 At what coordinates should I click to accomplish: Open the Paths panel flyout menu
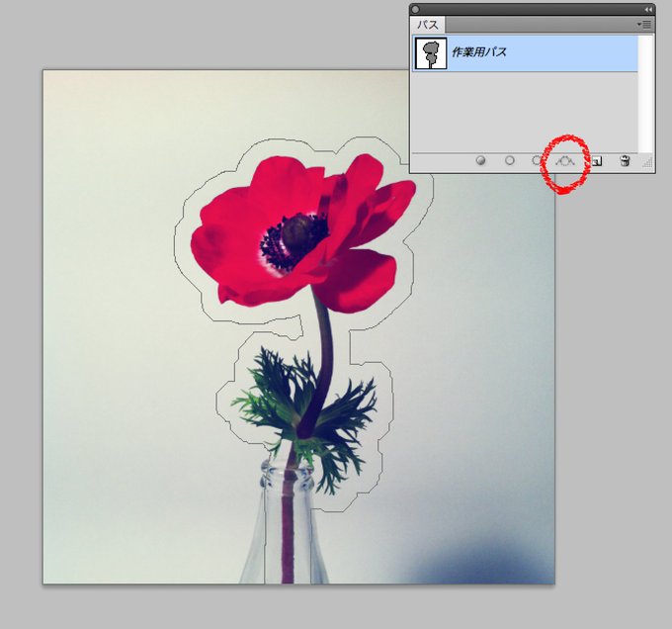click(x=645, y=25)
